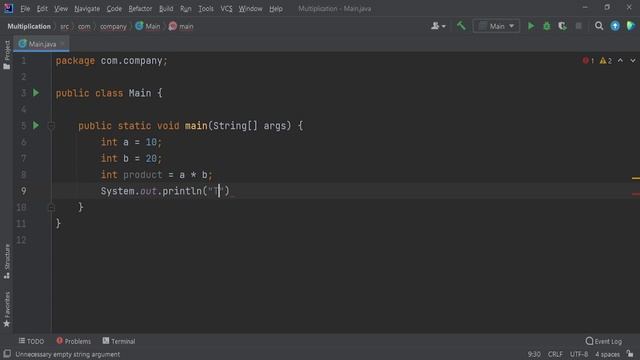Collapse fold marker at line 10

click(51, 207)
